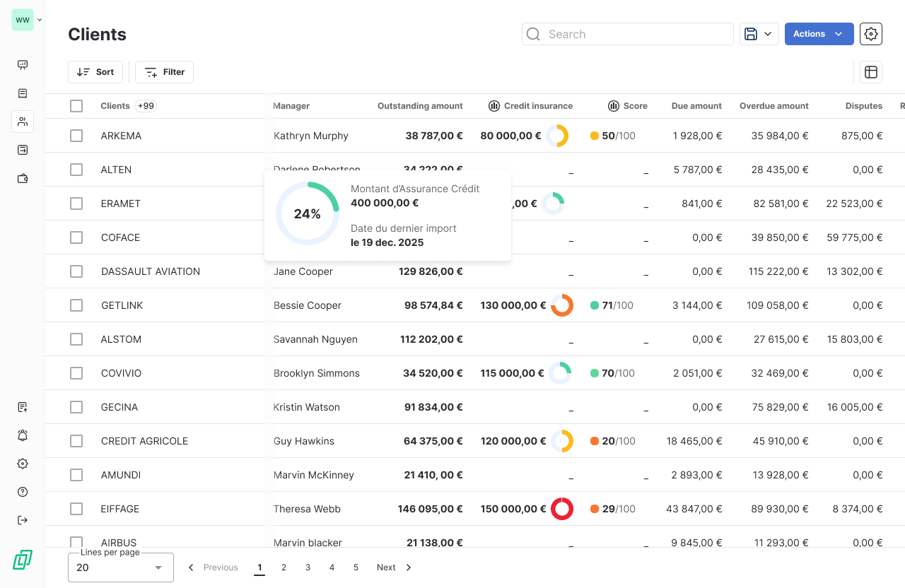The image size is (905, 588).
Task: Click Previous page button
Action: click(x=213, y=568)
